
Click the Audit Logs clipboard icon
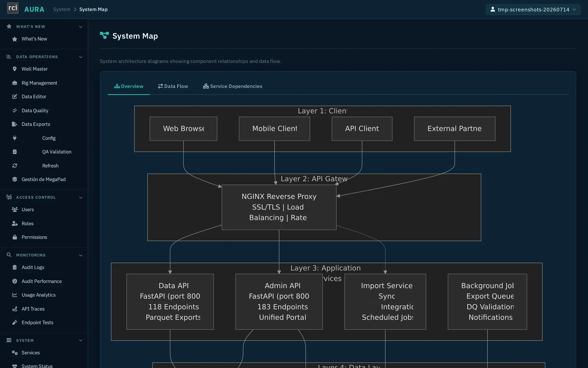[x=15, y=267]
